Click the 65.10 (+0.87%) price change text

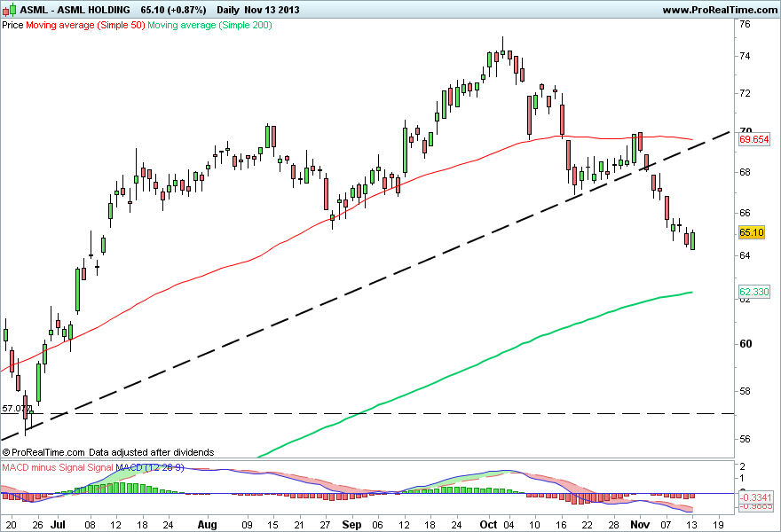[173, 10]
